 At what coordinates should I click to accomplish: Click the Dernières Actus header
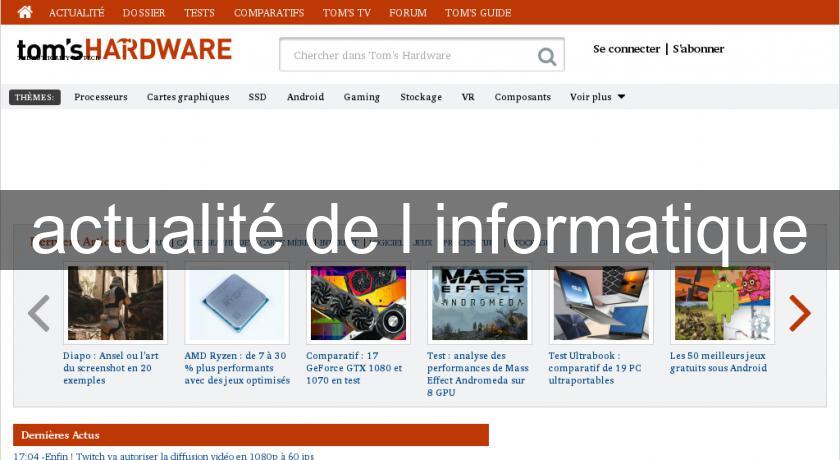click(x=251, y=435)
